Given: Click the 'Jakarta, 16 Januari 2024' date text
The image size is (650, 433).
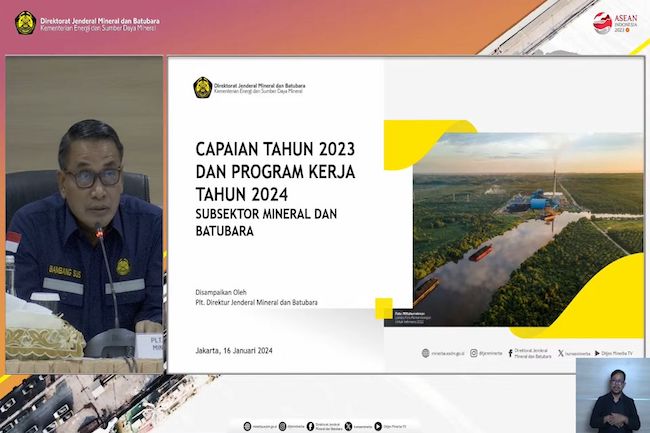Looking at the screenshot, I should (234, 350).
